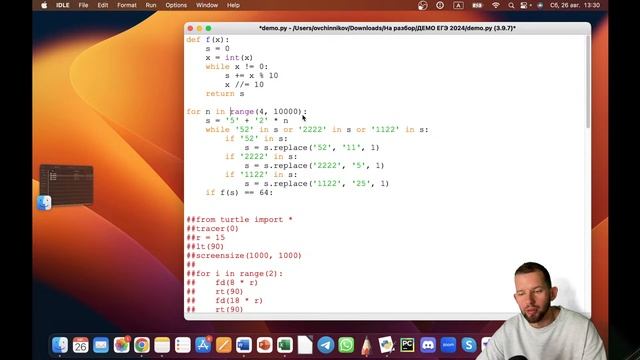The width and height of the screenshot is (640, 360).
Task: Click the pencil-shaped app icon in Dock
Action: 366,345
